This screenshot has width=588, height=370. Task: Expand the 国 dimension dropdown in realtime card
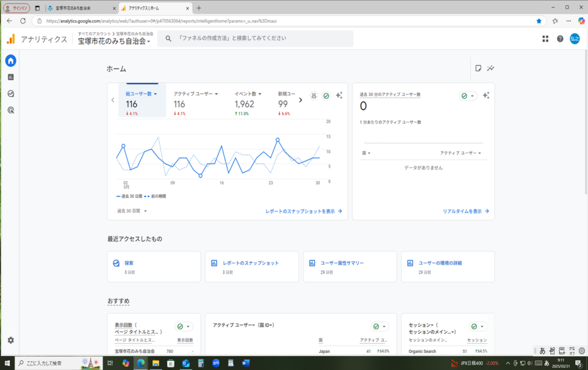[x=366, y=153]
